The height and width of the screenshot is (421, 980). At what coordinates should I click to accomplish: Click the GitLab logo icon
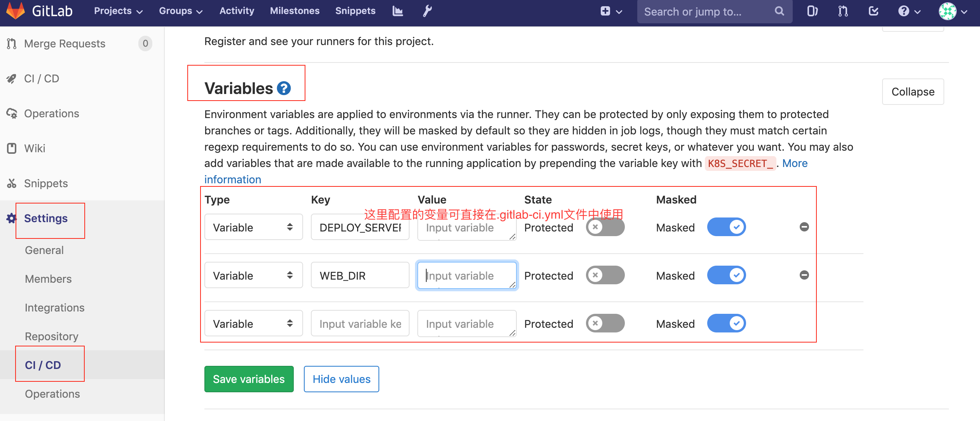(x=16, y=10)
